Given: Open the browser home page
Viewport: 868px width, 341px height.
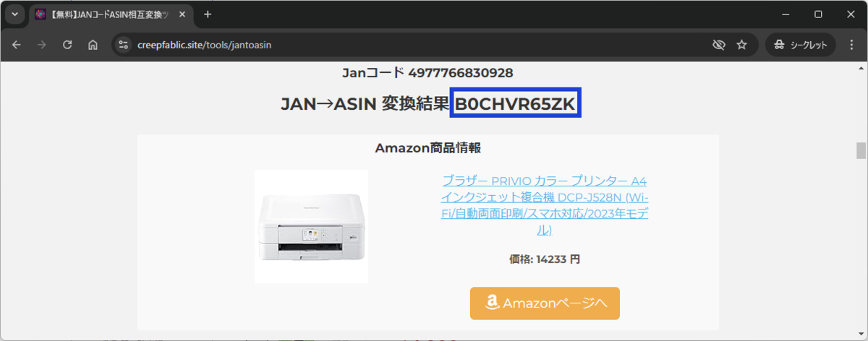Looking at the screenshot, I should click(x=93, y=45).
